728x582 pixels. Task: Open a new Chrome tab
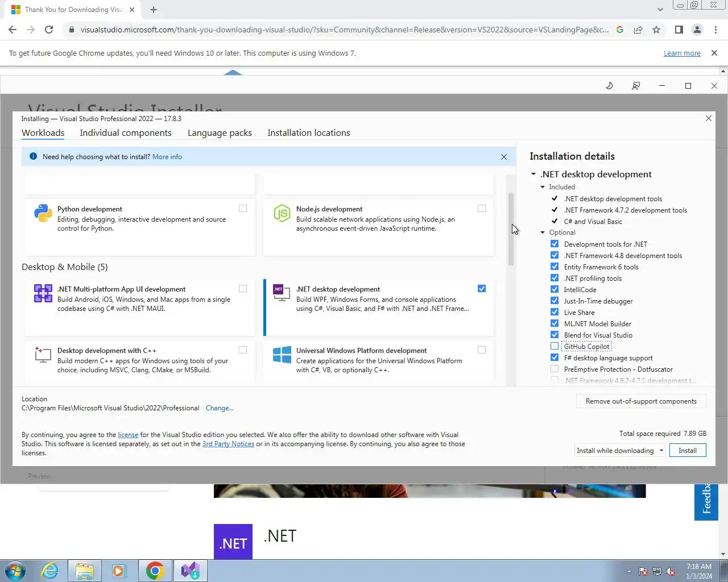[x=154, y=10]
